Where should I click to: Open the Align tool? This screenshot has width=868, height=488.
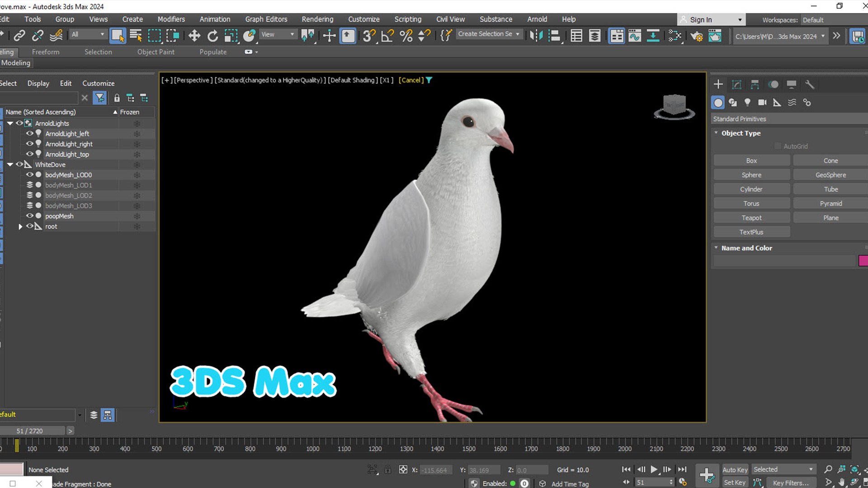[554, 35]
